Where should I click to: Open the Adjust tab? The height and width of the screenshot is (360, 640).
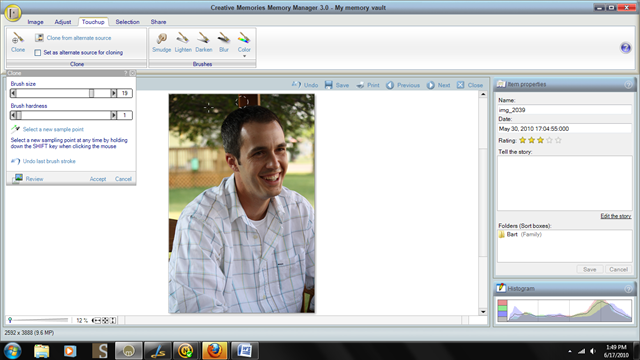62,22
